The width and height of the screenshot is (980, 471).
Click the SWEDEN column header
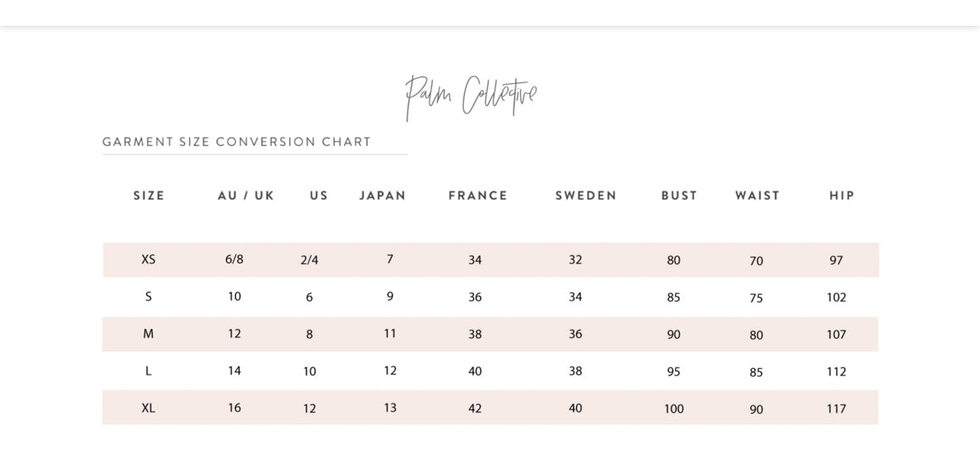(586, 196)
